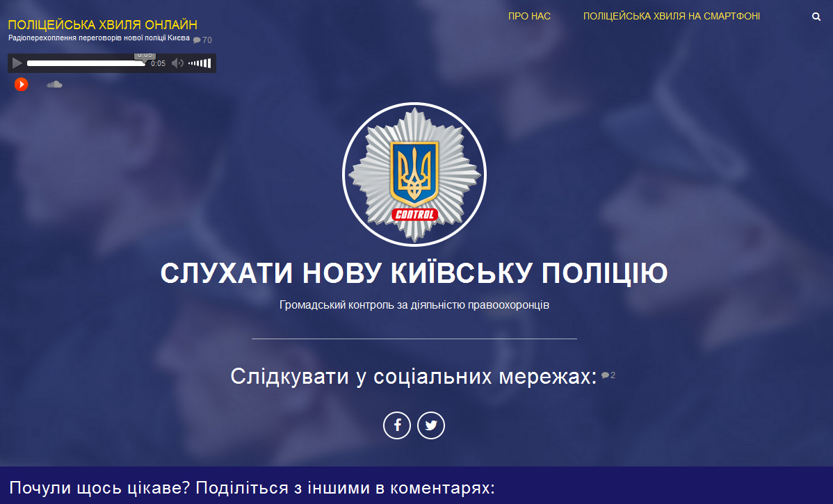Open the 70 comments bubble
Screen dimensions: 833x504
pos(202,40)
